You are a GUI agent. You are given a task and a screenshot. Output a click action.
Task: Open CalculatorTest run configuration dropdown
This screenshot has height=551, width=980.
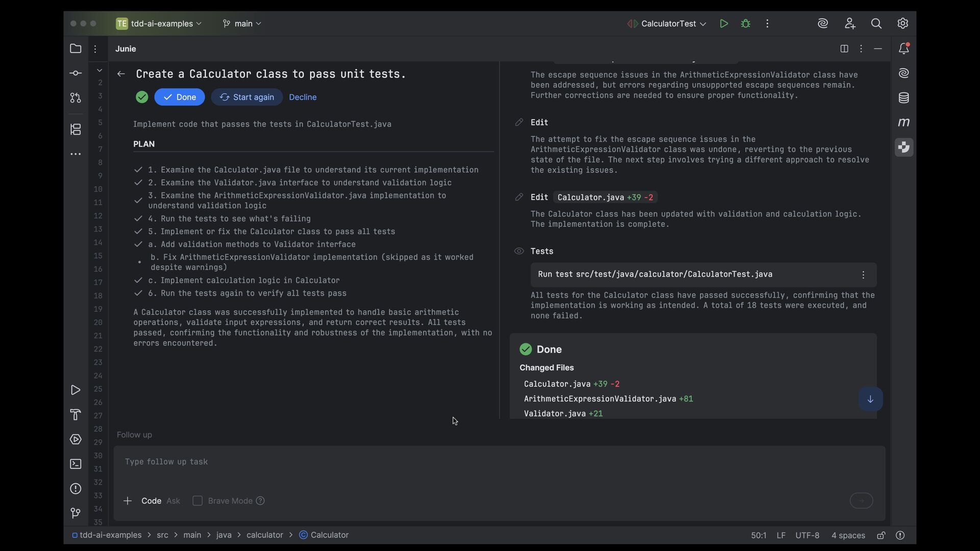pos(668,23)
